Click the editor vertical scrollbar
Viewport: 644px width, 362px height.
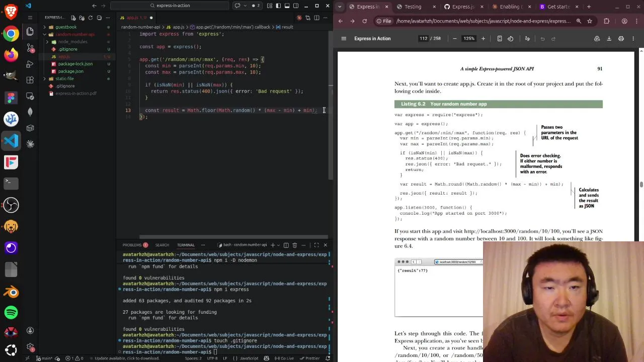click(331, 106)
